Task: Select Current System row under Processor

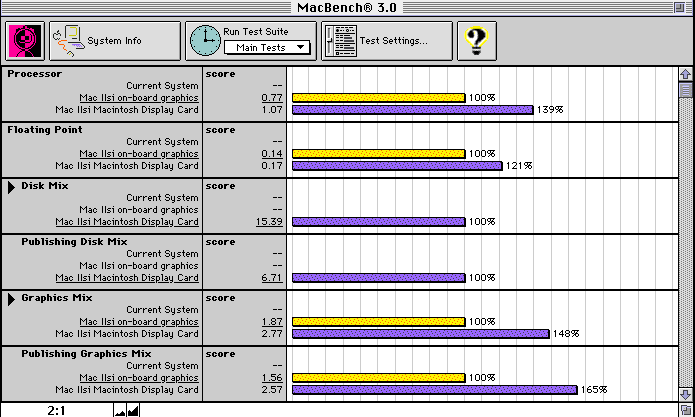Action: pyautogui.click(x=162, y=86)
